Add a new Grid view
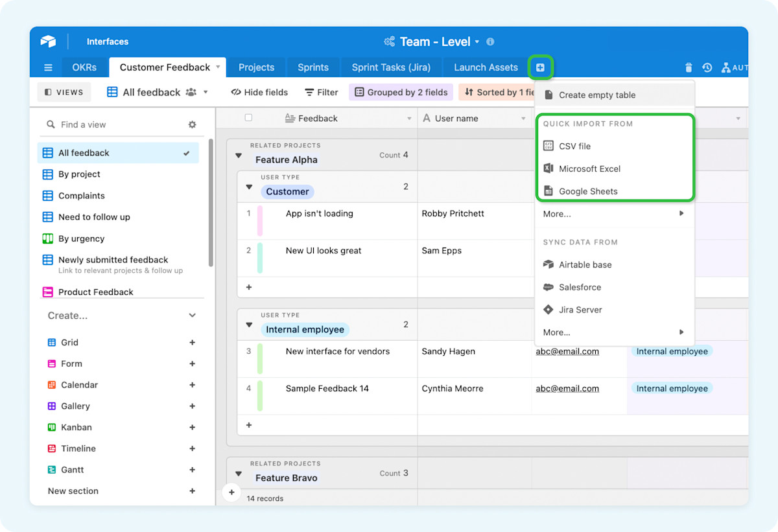The image size is (778, 532). click(x=192, y=342)
